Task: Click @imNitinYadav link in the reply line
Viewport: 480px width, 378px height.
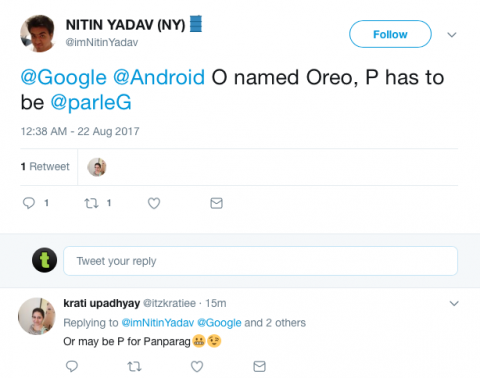Action: click(158, 323)
